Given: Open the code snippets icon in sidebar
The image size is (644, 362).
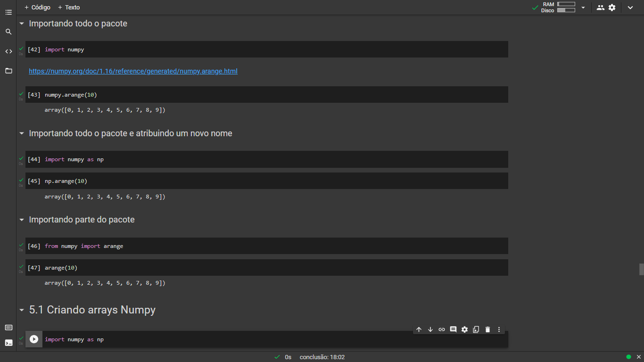Looking at the screenshot, I should coord(8,51).
